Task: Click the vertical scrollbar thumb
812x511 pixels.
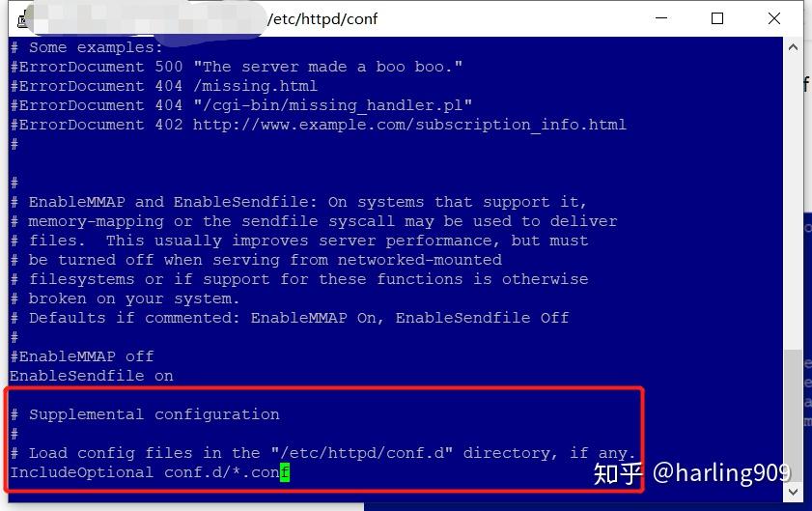Action: (793, 414)
